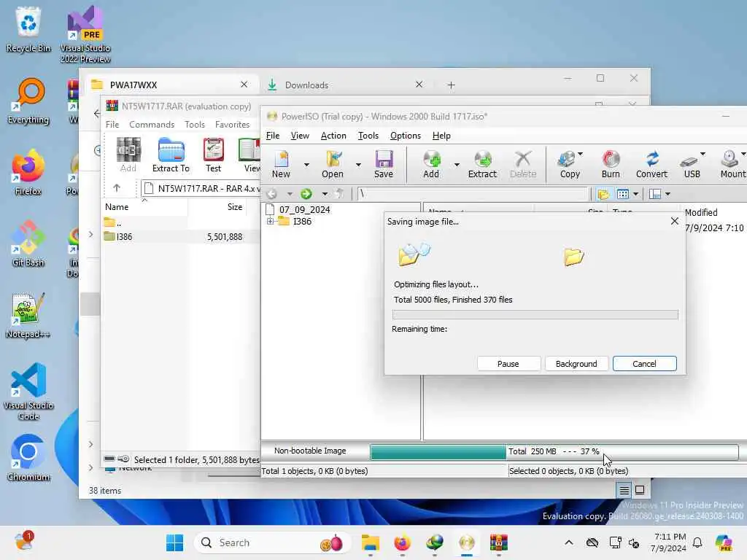Viewport: 747px width, 560px height.
Task: Open Git Bash desktop shortcut
Action: coord(28,244)
